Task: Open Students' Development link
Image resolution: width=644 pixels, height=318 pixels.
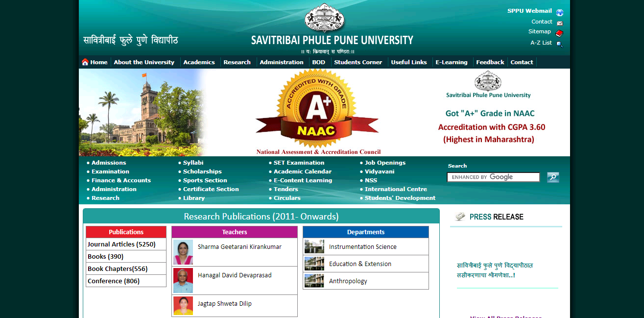Action: click(x=400, y=198)
